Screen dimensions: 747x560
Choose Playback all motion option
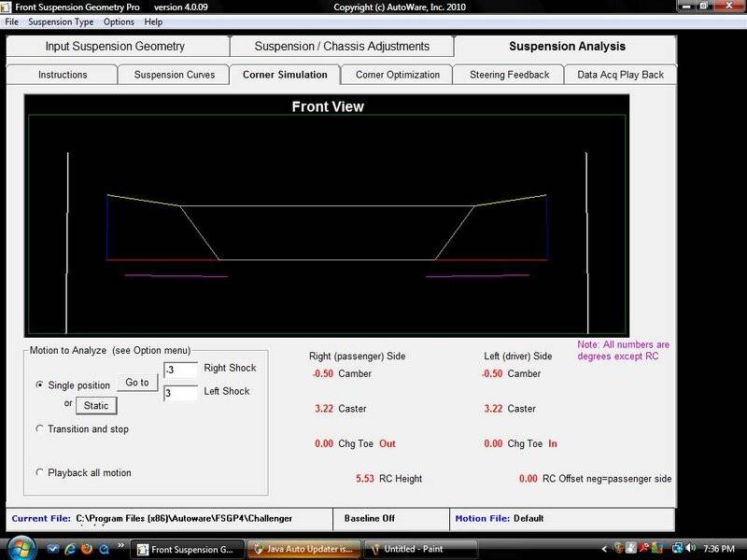[x=39, y=473]
